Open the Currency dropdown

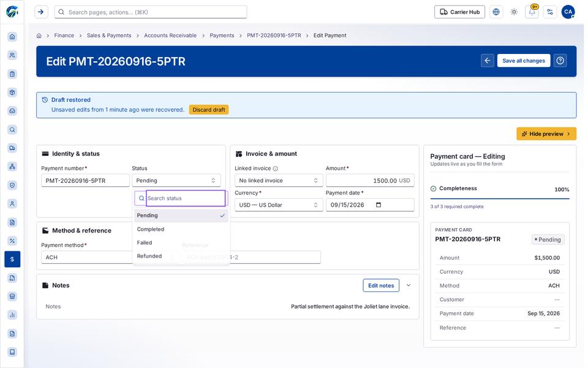pos(279,205)
